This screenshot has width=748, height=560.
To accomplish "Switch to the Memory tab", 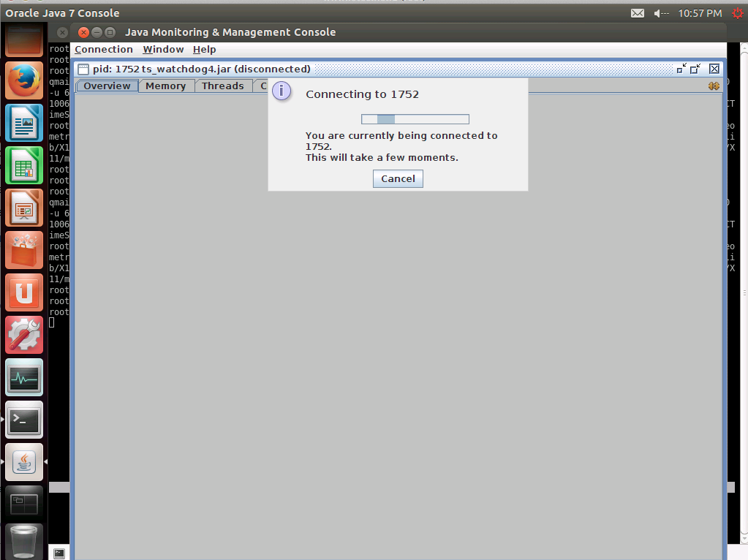I will (x=165, y=86).
